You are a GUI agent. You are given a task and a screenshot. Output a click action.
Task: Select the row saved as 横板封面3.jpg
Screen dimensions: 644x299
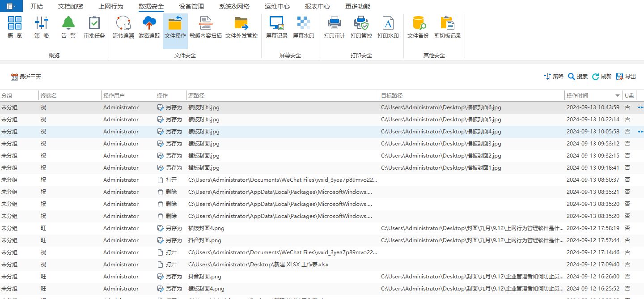click(322, 144)
